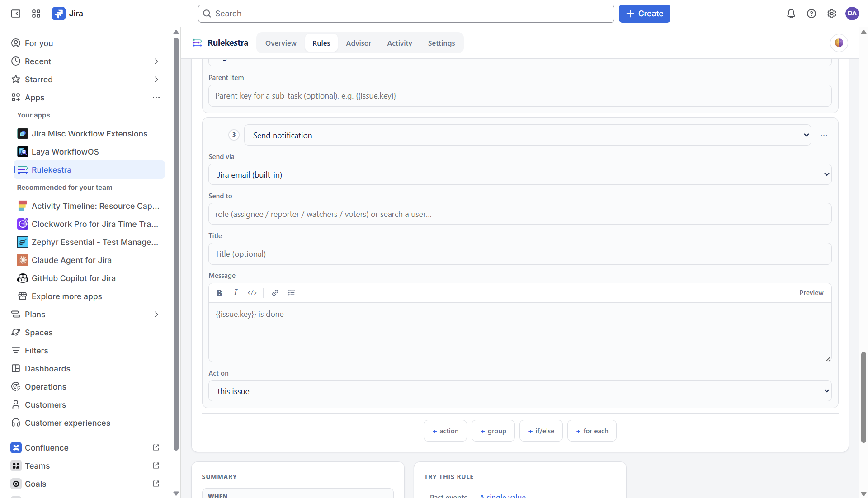Click in the Message text area
The image size is (868, 498).
520,332
